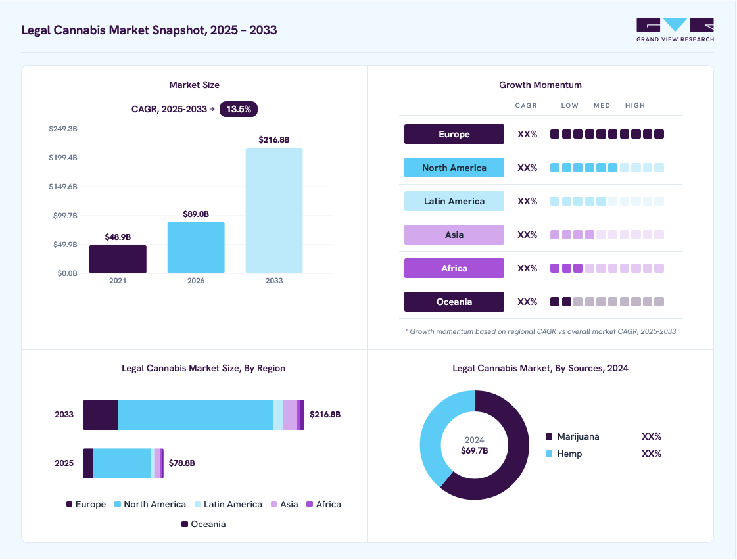Click the Hemp legend swatch
The width and height of the screenshot is (737, 560).
click(x=548, y=454)
